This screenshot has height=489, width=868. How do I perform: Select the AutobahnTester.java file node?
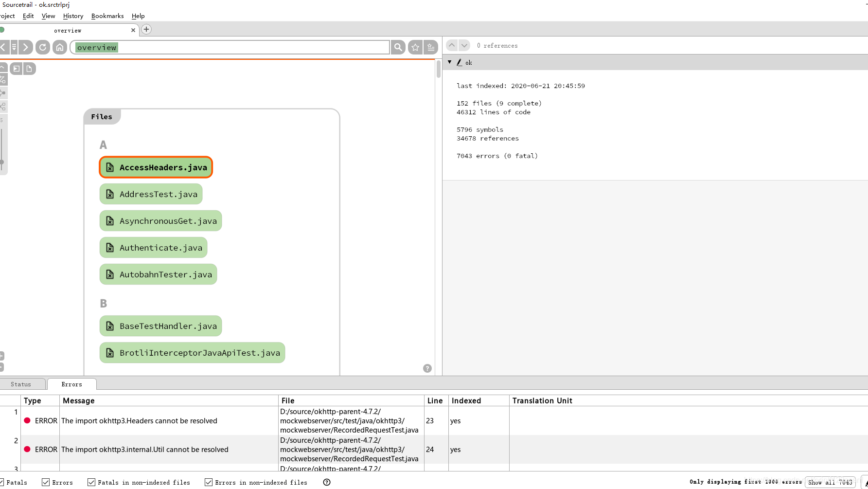pos(159,274)
